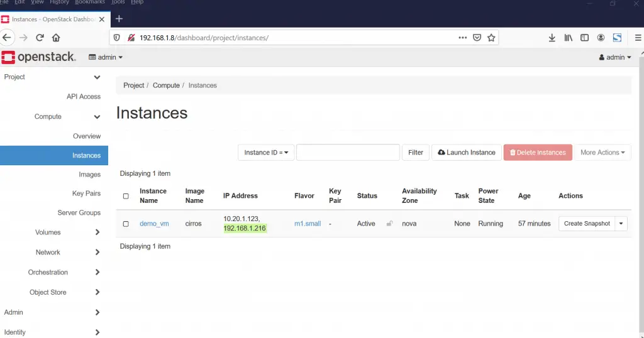Open Images in the sidebar
Image resolution: width=644 pixels, height=338 pixels.
point(89,175)
